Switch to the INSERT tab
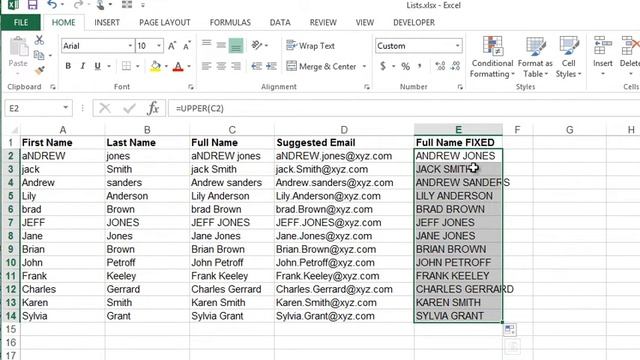This screenshot has width=640, height=360. click(107, 22)
